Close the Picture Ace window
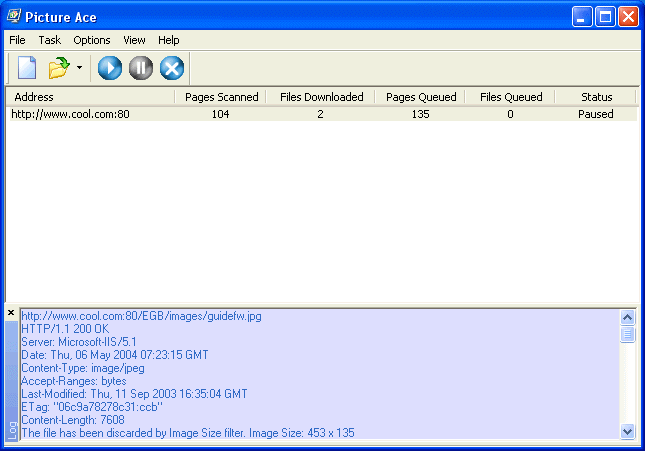 pos(628,17)
